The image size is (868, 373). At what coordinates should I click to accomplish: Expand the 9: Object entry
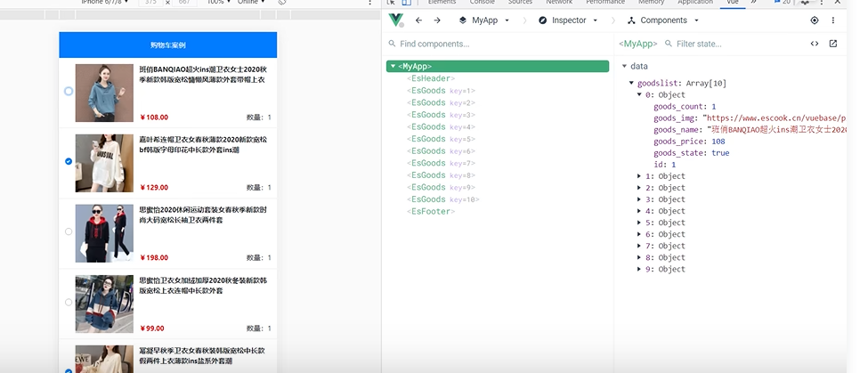pos(640,269)
